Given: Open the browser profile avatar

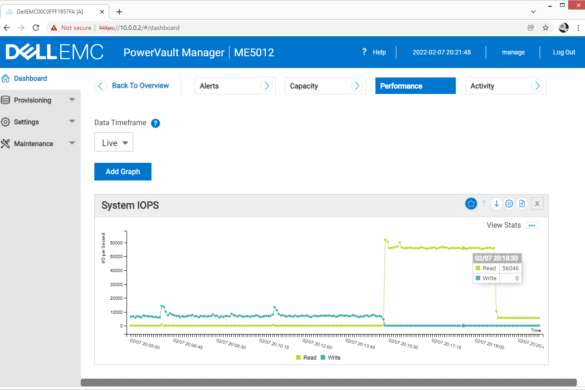Looking at the screenshot, I should coord(563,28).
